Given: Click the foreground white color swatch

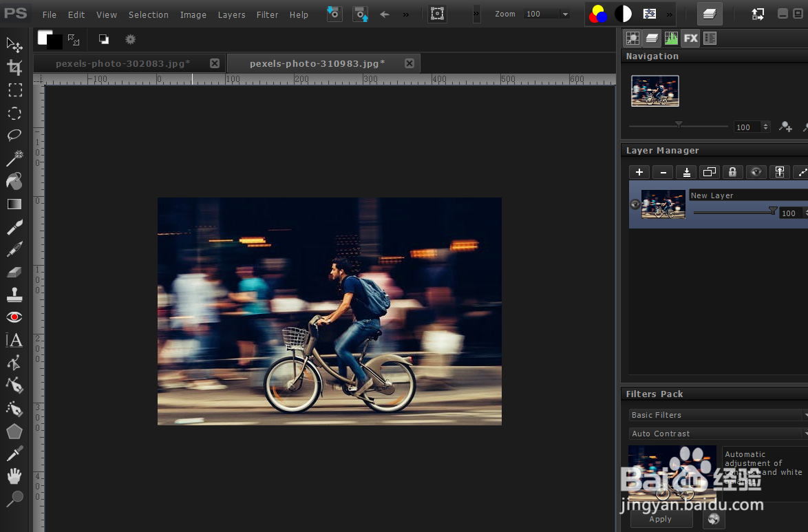Looking at the screenshot, I should [x=45, y=37].
